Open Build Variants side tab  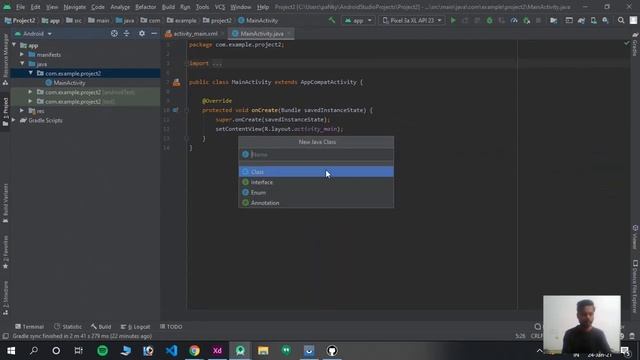5,203
